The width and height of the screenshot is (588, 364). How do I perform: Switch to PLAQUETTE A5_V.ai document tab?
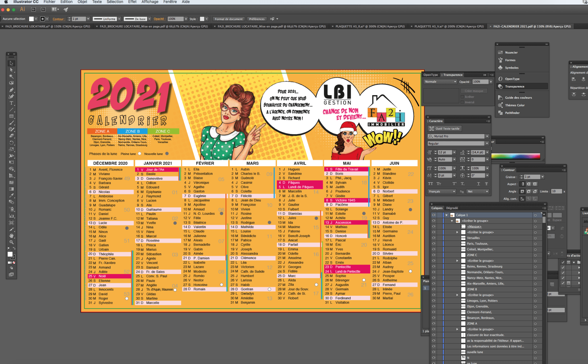(x=449, y=27)
